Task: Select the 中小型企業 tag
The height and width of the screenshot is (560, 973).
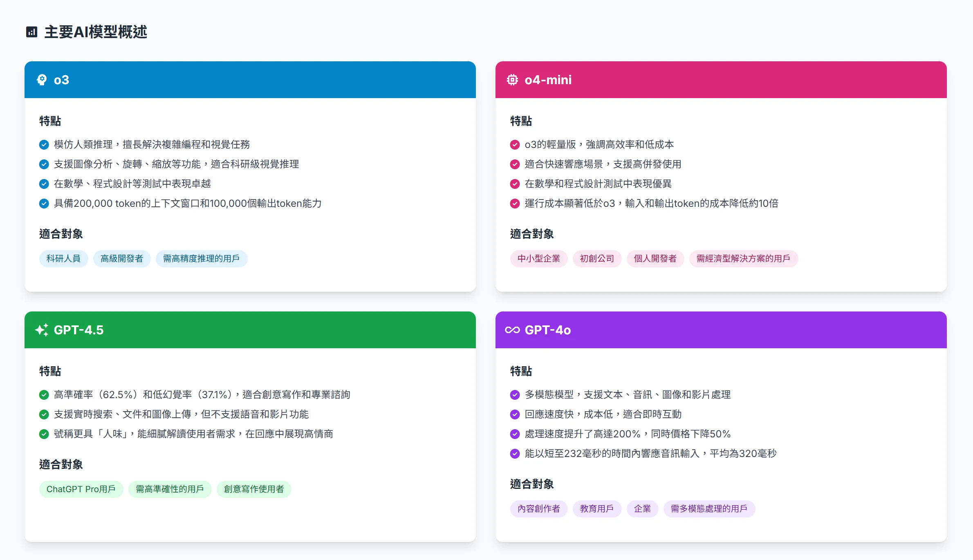Action: (539, 259)
